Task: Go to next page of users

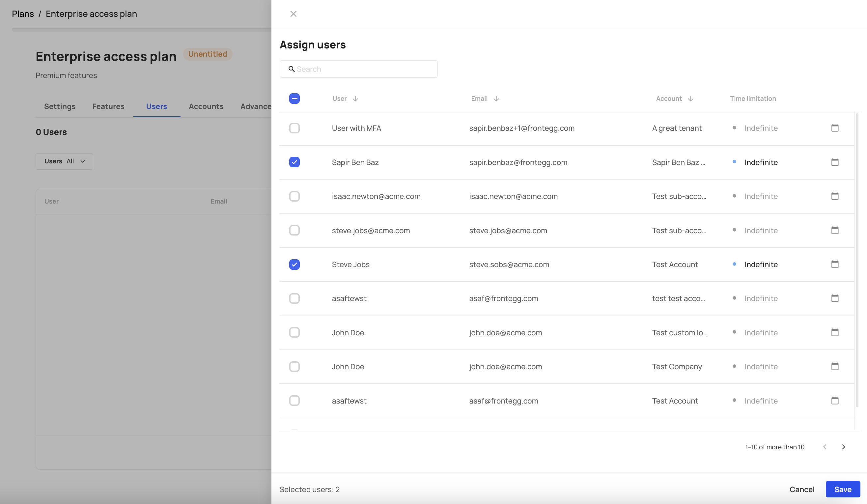Action: pos(843,447)
